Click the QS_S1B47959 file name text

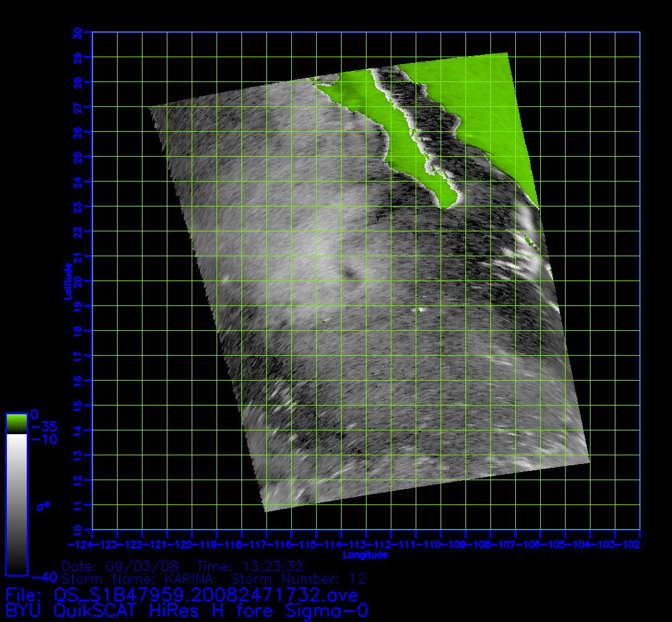click(x=205, y=595)
